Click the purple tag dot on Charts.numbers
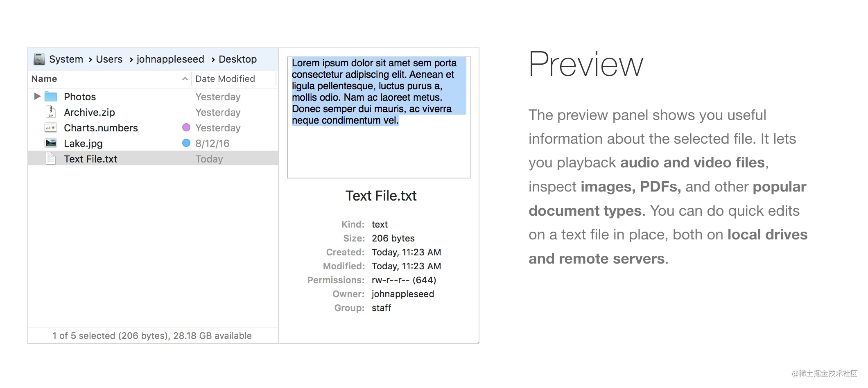 (186, 127)
